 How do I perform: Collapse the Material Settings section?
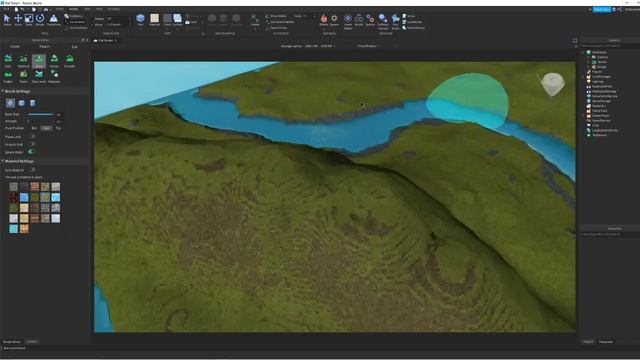click(3, 161)
